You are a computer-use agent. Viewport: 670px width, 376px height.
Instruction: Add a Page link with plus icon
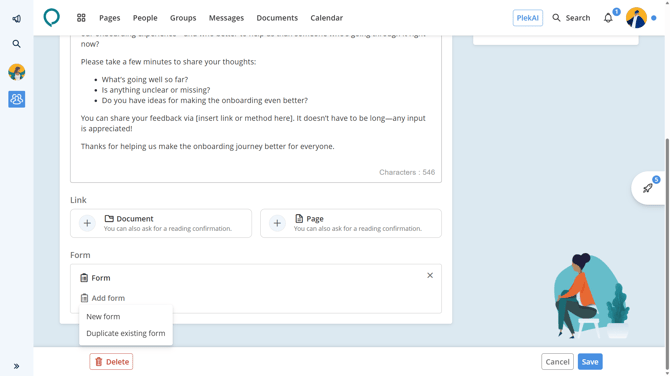(277, 223)
